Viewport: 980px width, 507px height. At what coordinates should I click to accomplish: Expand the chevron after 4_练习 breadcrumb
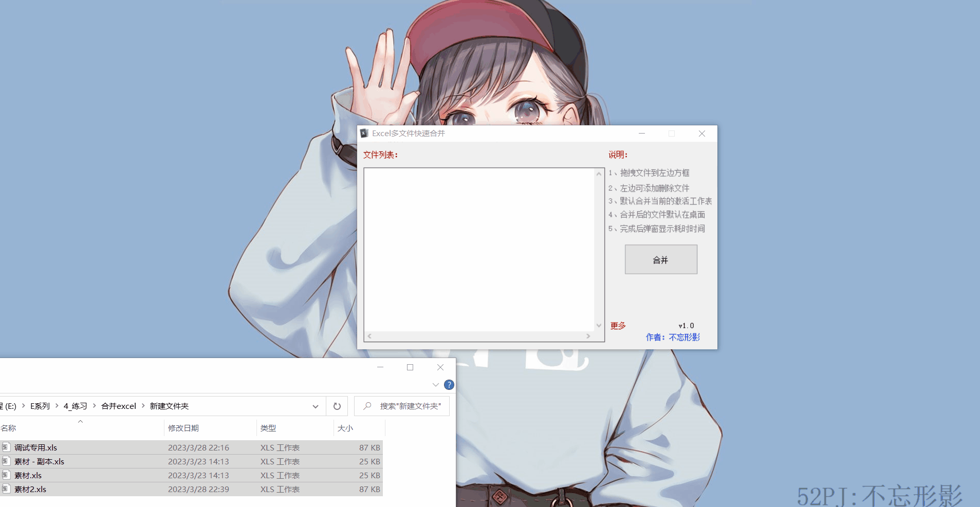(x=95, y=406)
